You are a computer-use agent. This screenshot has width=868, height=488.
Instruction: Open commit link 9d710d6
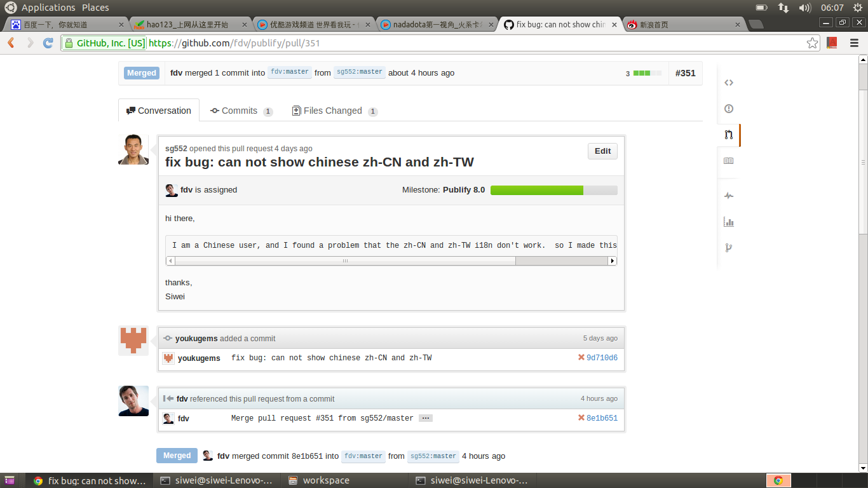[600, 358]
